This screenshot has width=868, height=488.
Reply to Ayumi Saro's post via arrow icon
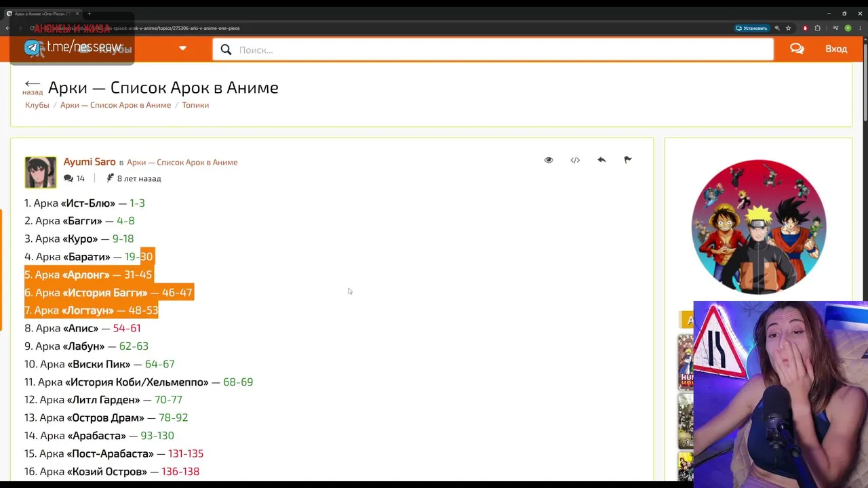click(601, 160)
